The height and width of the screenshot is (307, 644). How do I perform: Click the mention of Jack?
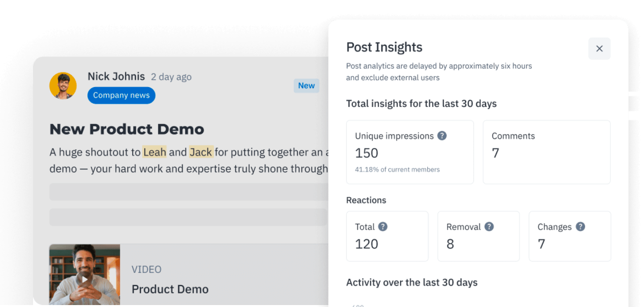click(201, 152)
